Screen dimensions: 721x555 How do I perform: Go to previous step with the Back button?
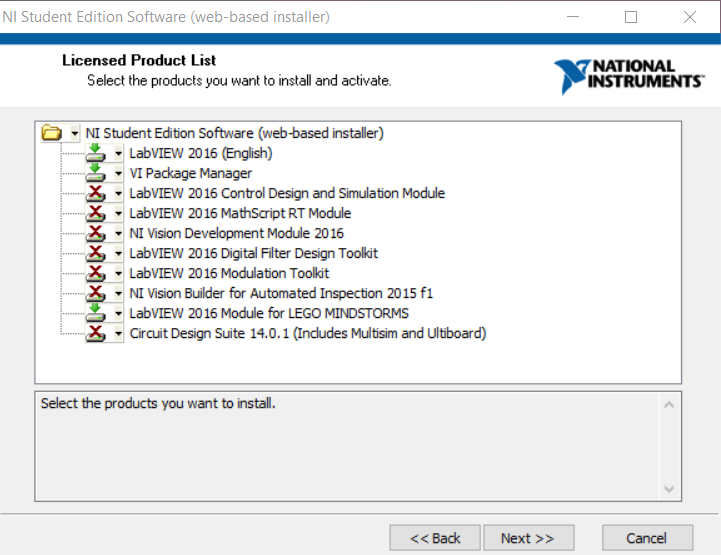435,538
